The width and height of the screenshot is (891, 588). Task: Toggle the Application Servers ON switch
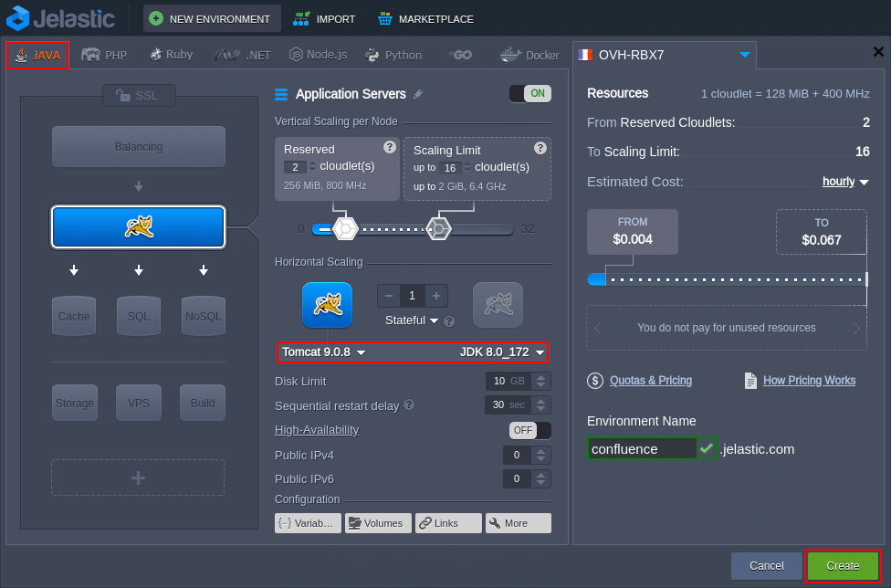(x=529, y=93)
